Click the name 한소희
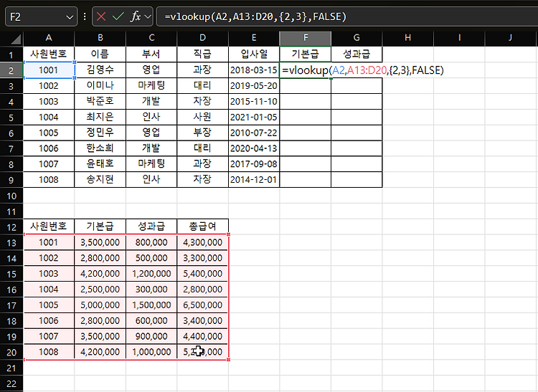Image resolution: width=538 pixels, height=392 pixels. point(100,148)
